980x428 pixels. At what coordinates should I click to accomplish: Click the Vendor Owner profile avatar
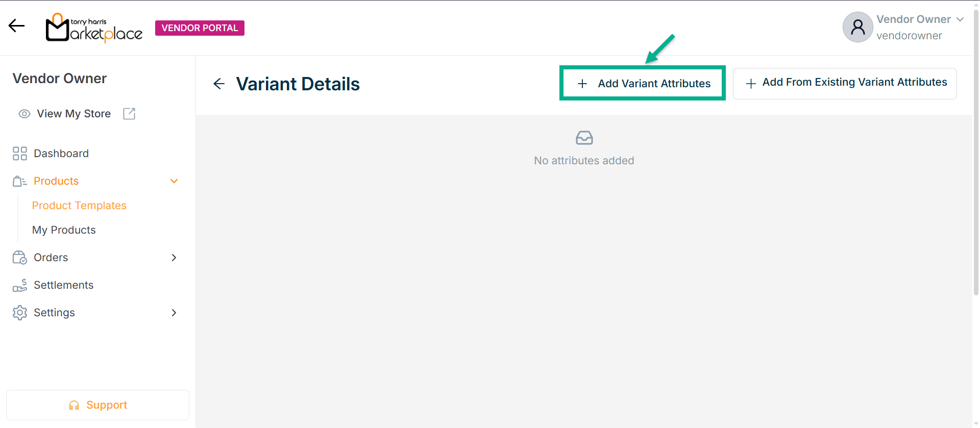point(857,27)
